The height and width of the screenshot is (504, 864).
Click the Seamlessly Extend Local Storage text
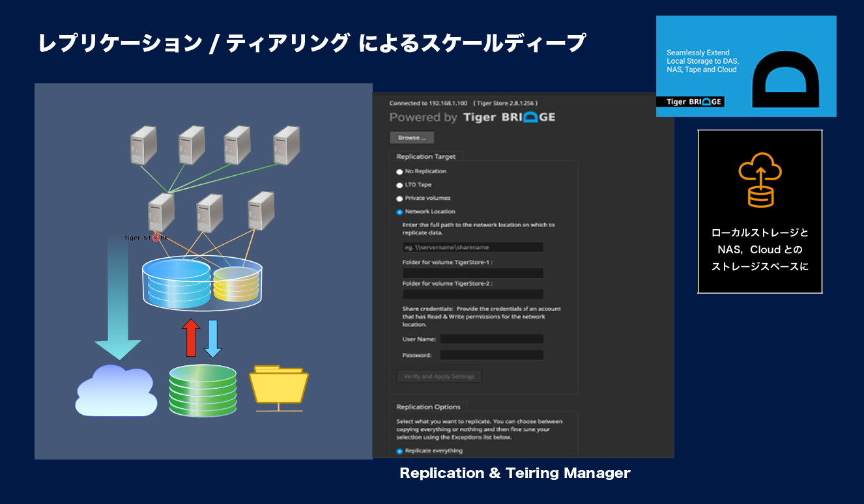(702, 61)
